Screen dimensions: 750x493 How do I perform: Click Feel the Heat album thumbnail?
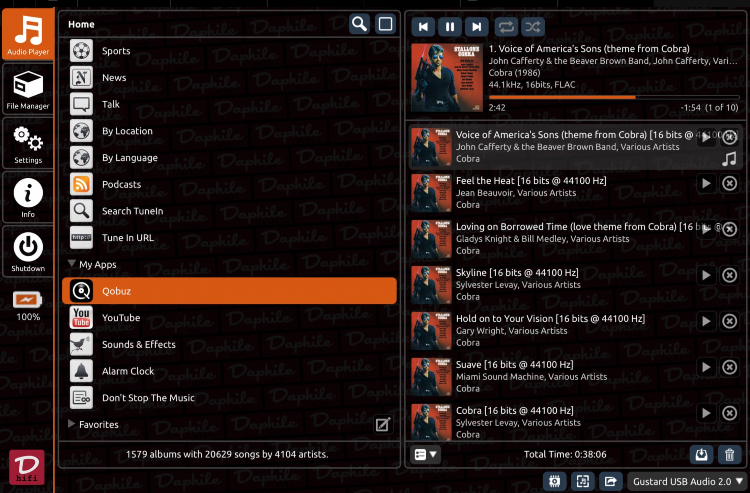click(x=431, y=193)
